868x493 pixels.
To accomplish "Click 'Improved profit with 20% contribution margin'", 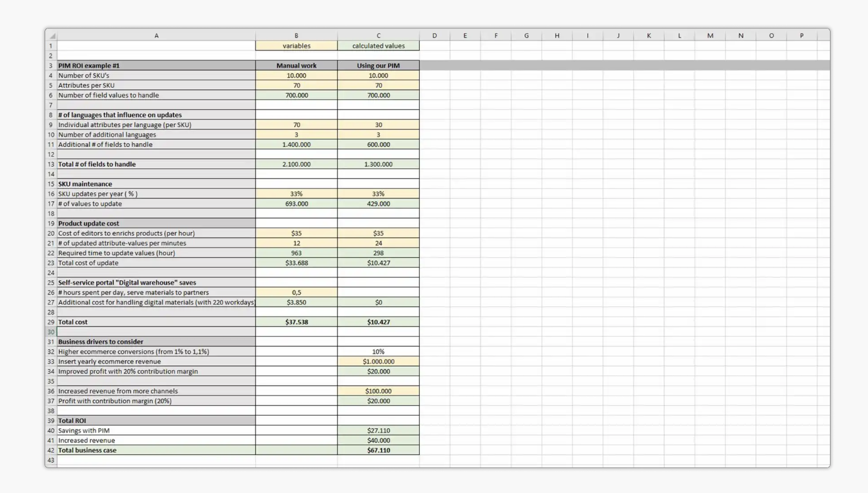I will pyautogui.click(x=156, y=371).
